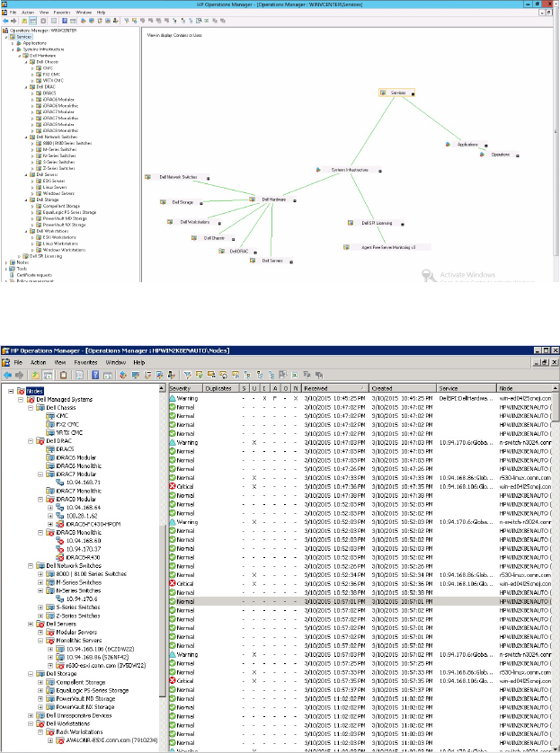Click Up one level folder icon, Nodes window
The height and width of the screenshot is (753, 560).
36,375
